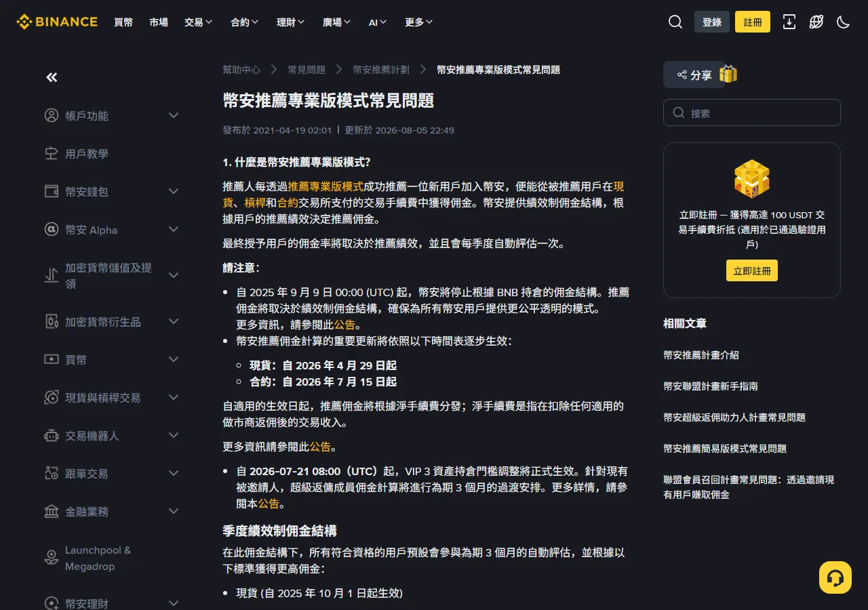Open the 推薦專業版模式 link
The image size is (868, 610).
tap(326, 186)
